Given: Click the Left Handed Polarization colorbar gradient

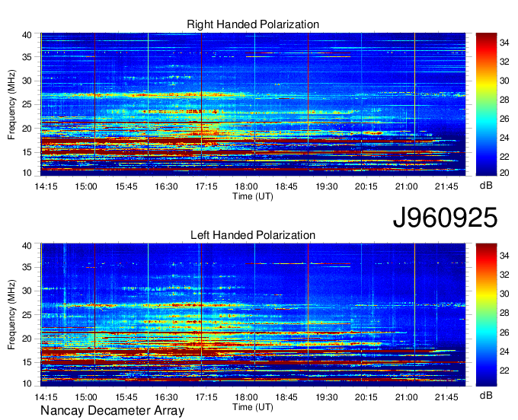Looking at the screenshot, I should click(x=486, y=314).
